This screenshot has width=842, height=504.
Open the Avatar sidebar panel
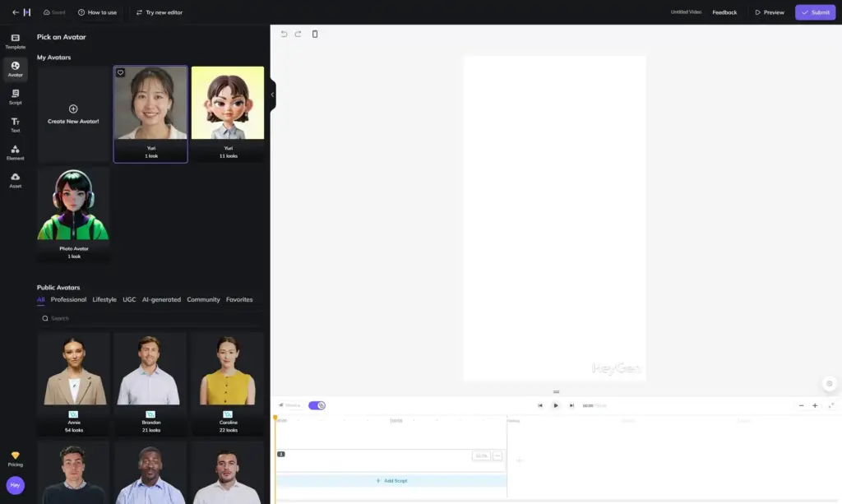point(15,69)
